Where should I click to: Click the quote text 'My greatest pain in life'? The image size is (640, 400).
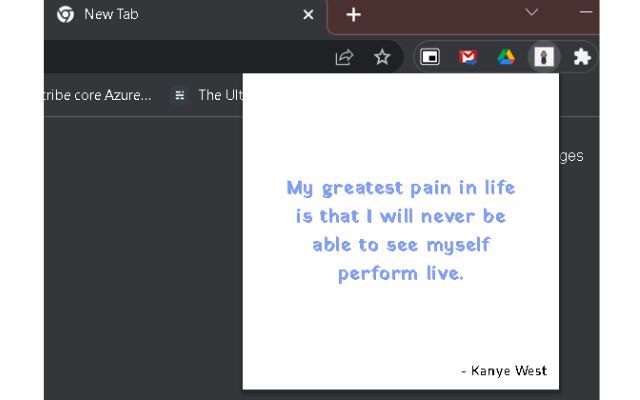tap(401, 189)
